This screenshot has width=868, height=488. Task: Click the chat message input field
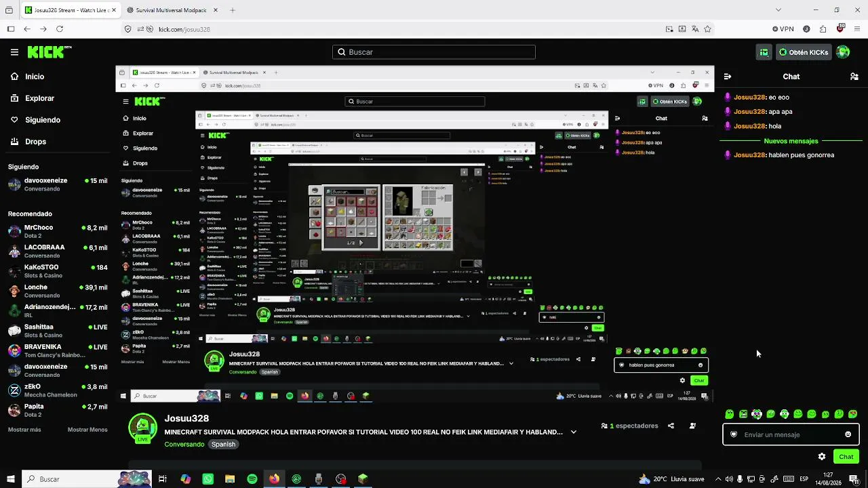[791, 434]
